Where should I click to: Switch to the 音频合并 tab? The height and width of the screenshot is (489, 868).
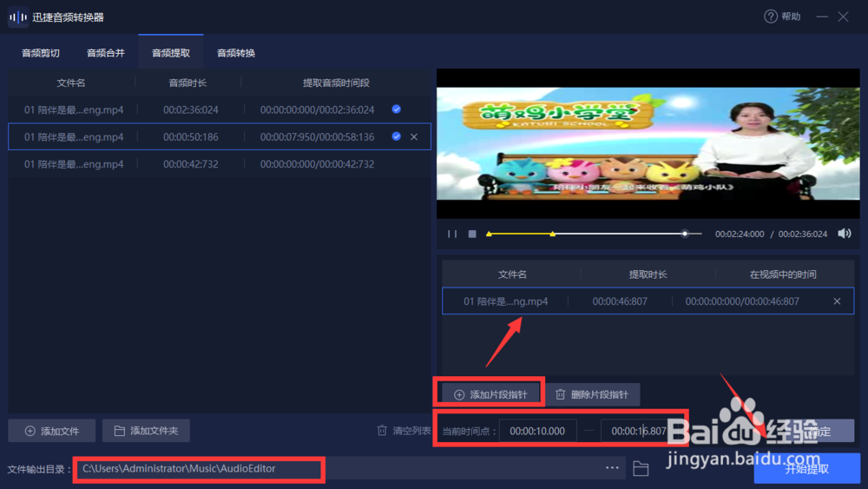[x=106, y=53]
